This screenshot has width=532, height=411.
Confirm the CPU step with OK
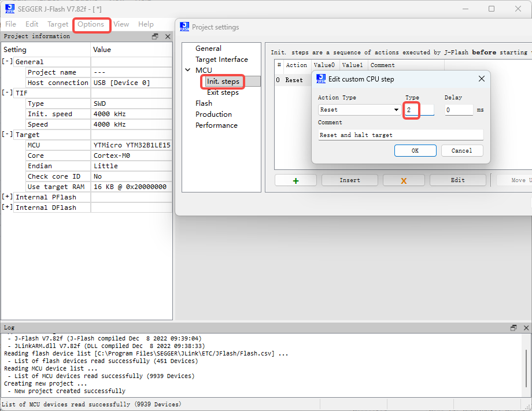[x=415, y=150]
